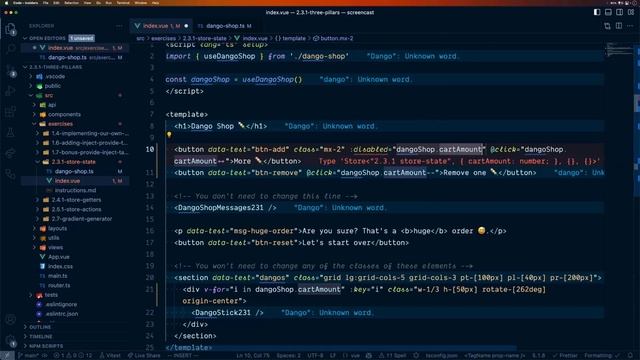Click Ln 10, Col 75 cursor position

pyautogui.click(x=253, y=356)
